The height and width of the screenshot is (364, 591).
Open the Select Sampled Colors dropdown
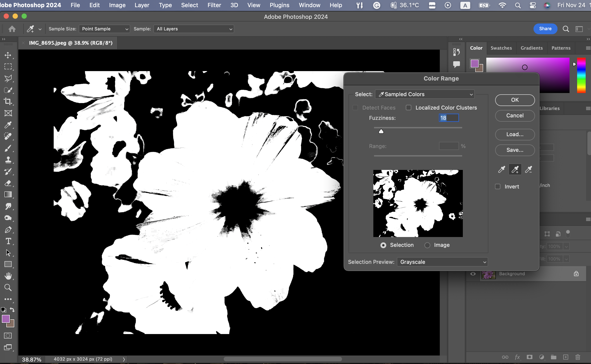click(x=425, y=94)
